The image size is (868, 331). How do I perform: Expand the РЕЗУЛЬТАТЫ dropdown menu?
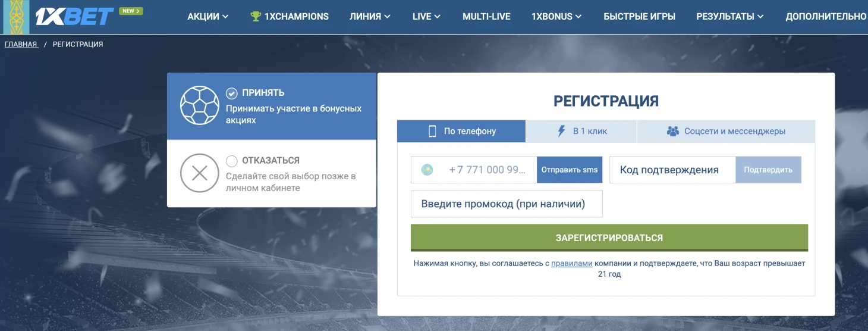click(x=730, y=17)
